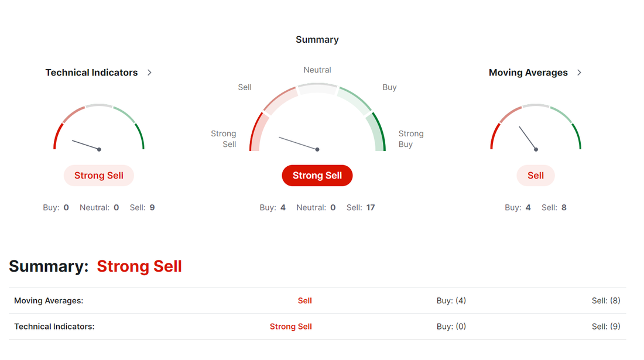644x360 pixels.
Task: Click the Neutral label above Summary gauge
Action: (317, 70)
